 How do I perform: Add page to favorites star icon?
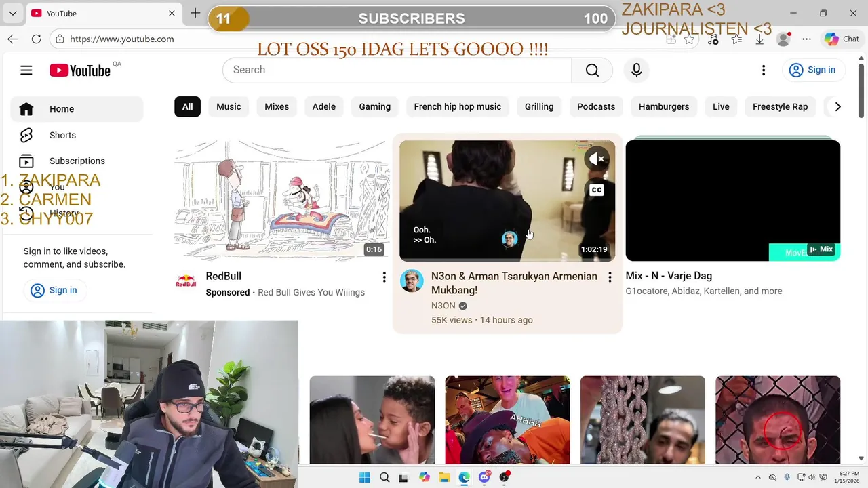tap(690, 39)
